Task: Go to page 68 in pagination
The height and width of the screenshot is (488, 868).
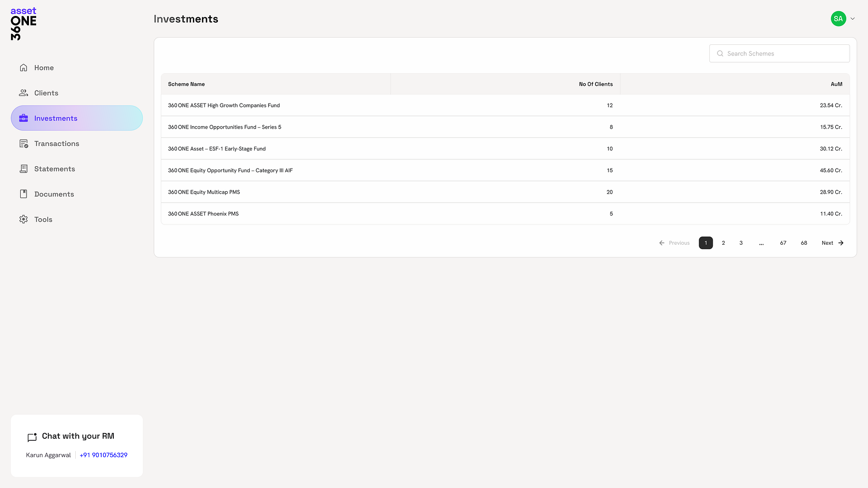Action: (x=803, y=243)
